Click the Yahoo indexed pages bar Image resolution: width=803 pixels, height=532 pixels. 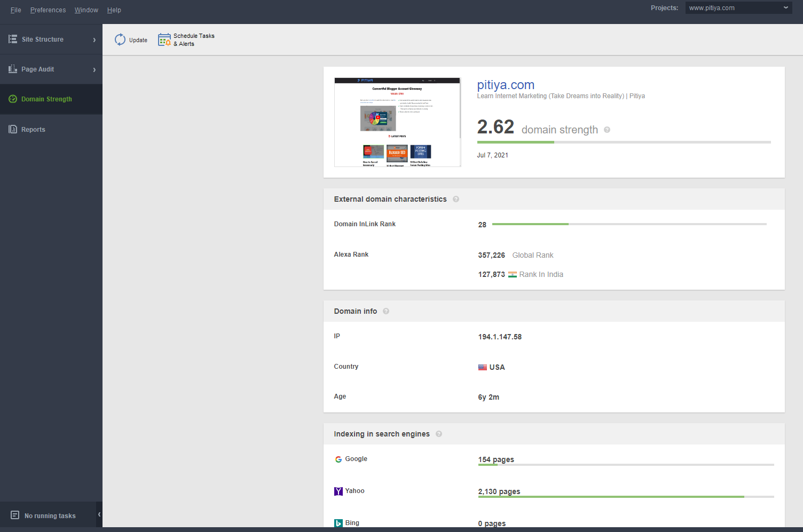click(x=626, y=497)
